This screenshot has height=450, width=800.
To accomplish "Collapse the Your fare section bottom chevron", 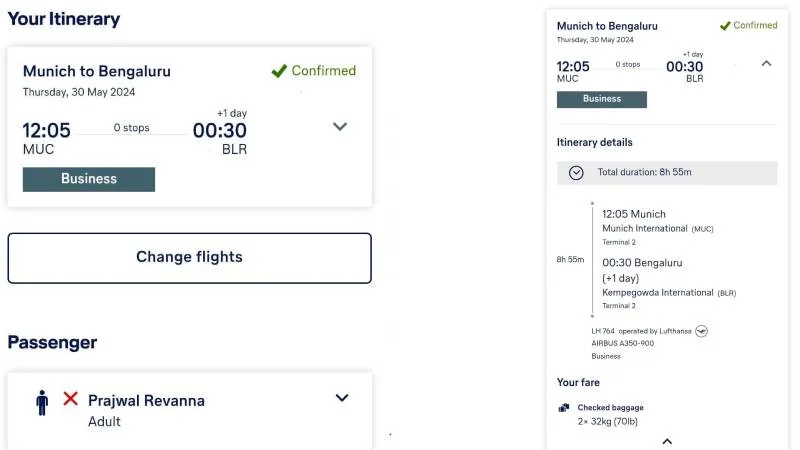I will (x=667, y=441).
